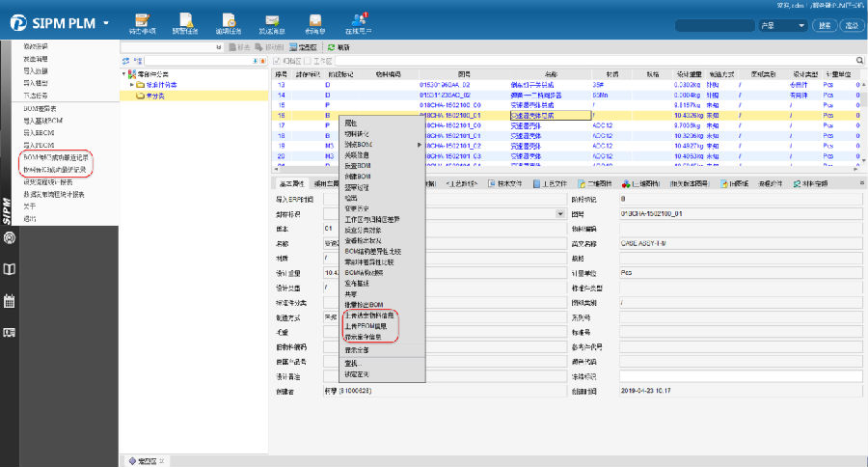The width and height of the screenshot is (868, 467).
Task: Click the '高级' advanced search button
Action: coord(851,24)
